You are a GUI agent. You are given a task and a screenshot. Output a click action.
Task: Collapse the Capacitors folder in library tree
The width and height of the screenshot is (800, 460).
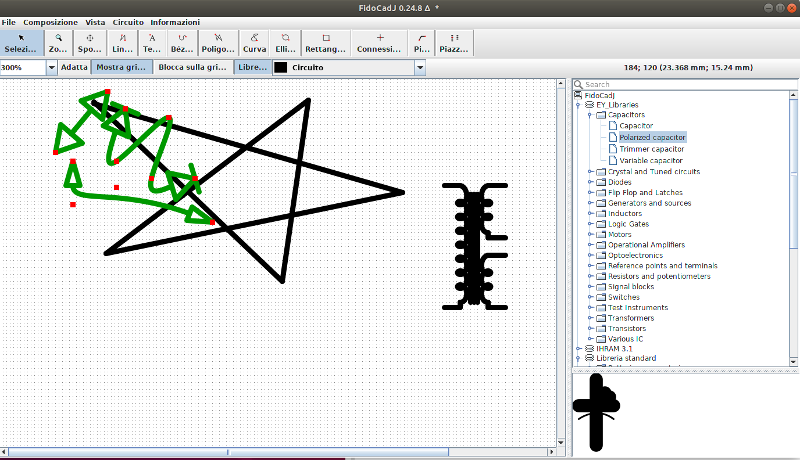[591, 115]
